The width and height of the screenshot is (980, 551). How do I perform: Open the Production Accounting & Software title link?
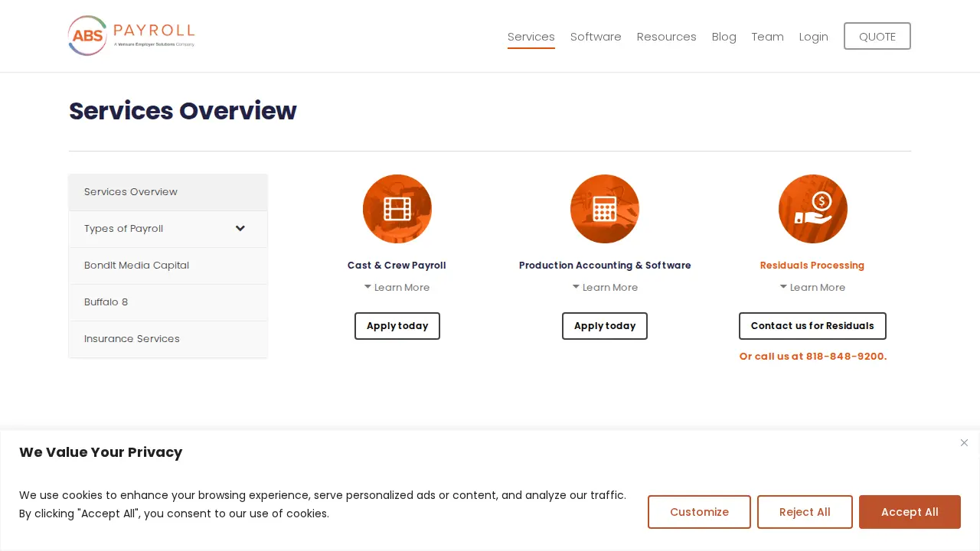(605, 266)
